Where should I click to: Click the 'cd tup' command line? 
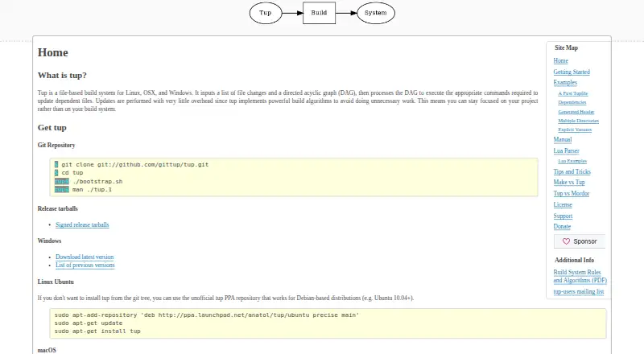coord(68,173)
